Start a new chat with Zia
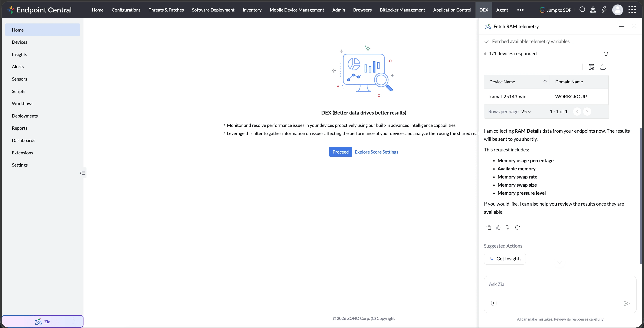Image resolution: width=644 pixels, height=328 pixels. click(493, 303)
